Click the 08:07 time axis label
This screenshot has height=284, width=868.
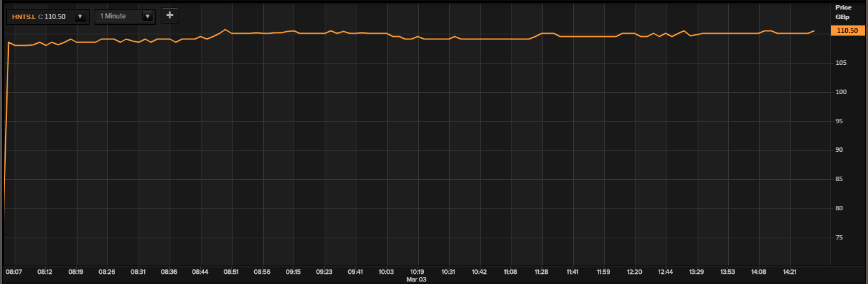(x=13, y=271)
